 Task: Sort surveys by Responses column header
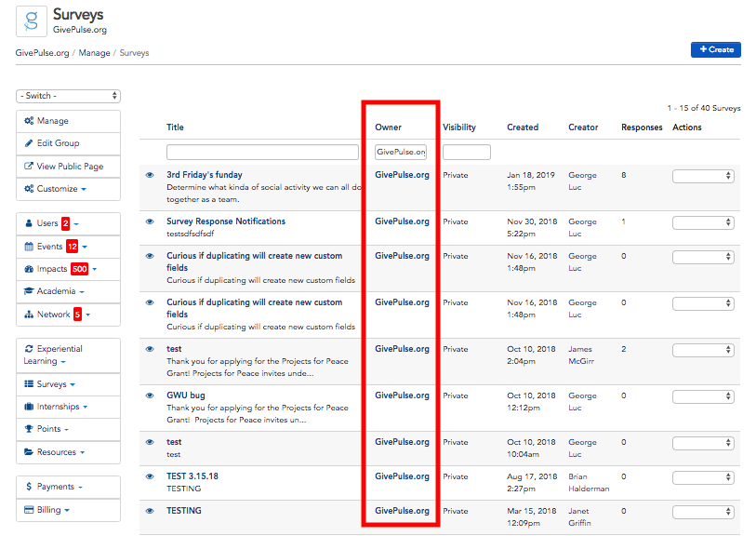[x=642, y=127]
